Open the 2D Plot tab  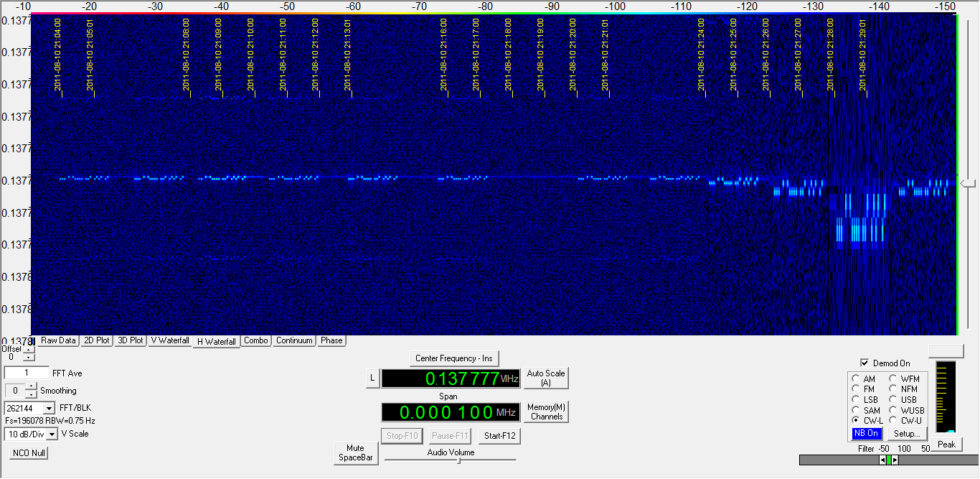97,340
